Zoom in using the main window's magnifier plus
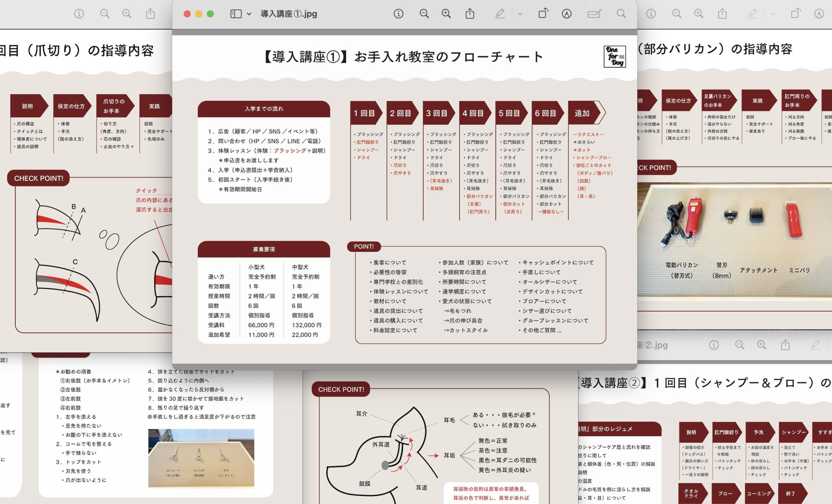The image size is (832, 504). coord(446,14)
